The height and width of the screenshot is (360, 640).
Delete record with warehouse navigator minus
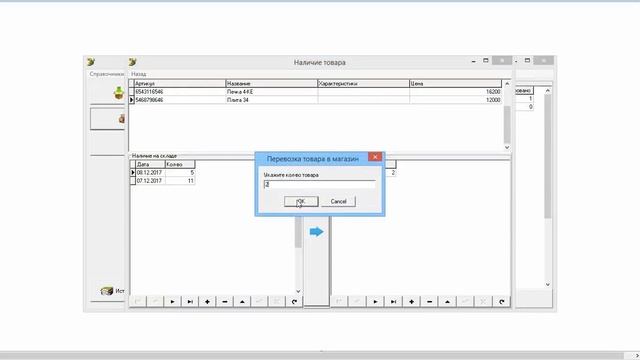tap(225, 302)
